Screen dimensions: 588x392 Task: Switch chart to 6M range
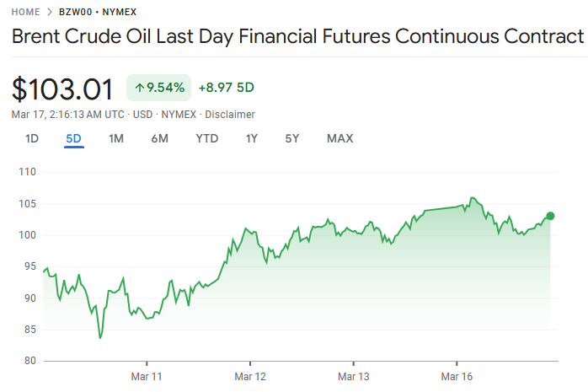pyautogui.click(x=160, y=138)
